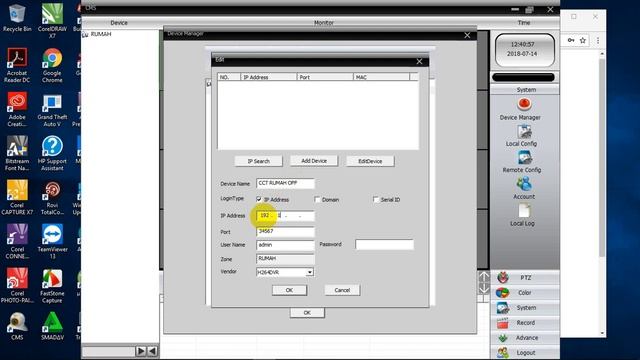Open CorelDRAW X7 desktop icon
This screenshot has width=640, height=360.
point(52,20)
